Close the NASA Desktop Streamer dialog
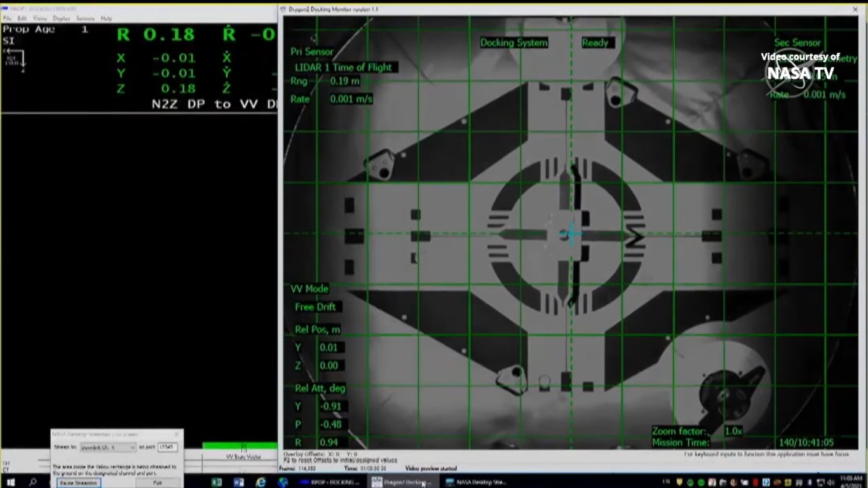 [177, 435]
